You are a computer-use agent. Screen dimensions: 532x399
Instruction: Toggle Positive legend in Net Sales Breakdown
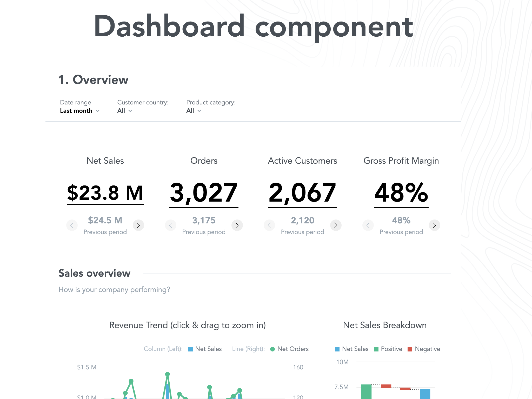(x=388, y=349)
